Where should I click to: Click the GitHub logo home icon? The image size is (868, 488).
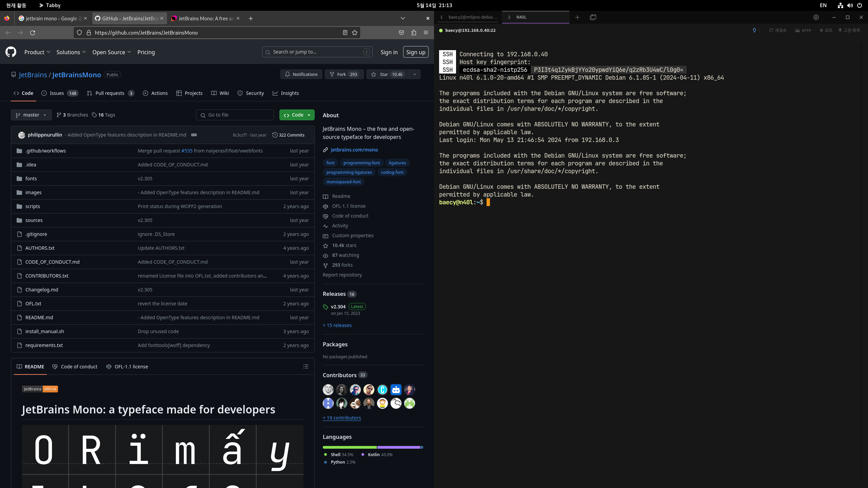11,52
